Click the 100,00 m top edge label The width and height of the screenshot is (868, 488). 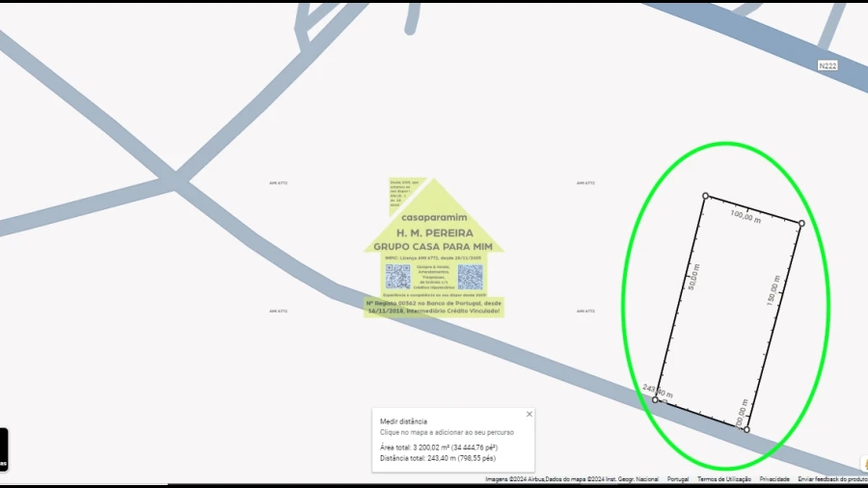click(x=746, y=214)
